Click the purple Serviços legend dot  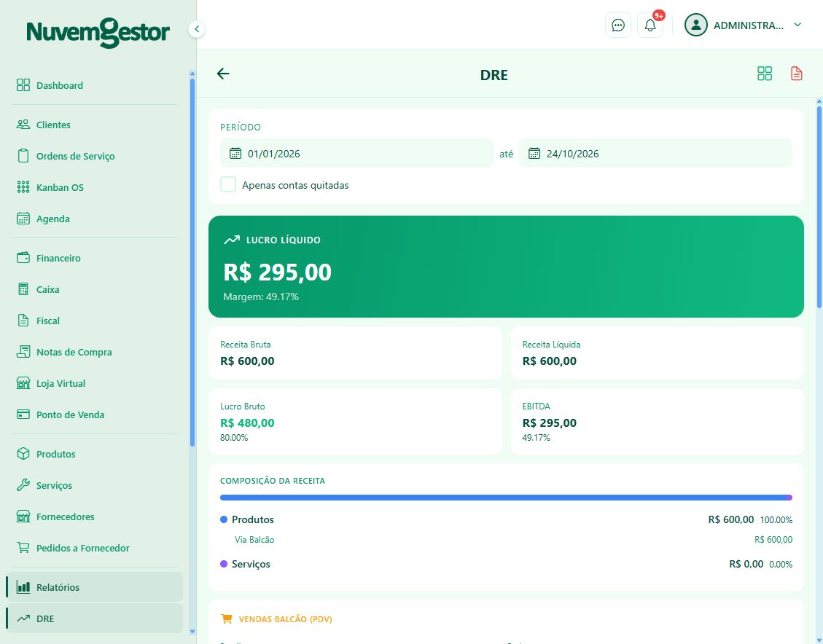(224, 564)
